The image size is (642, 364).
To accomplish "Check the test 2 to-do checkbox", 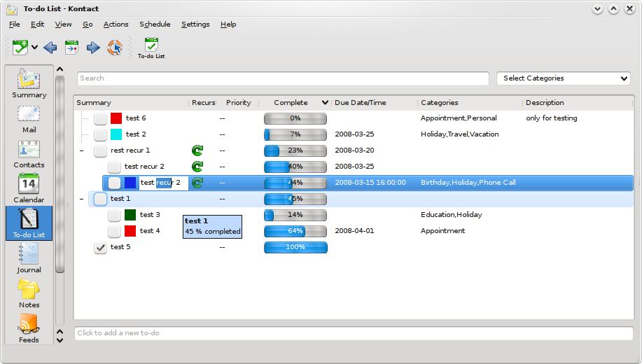I will [x=100, y=134].
